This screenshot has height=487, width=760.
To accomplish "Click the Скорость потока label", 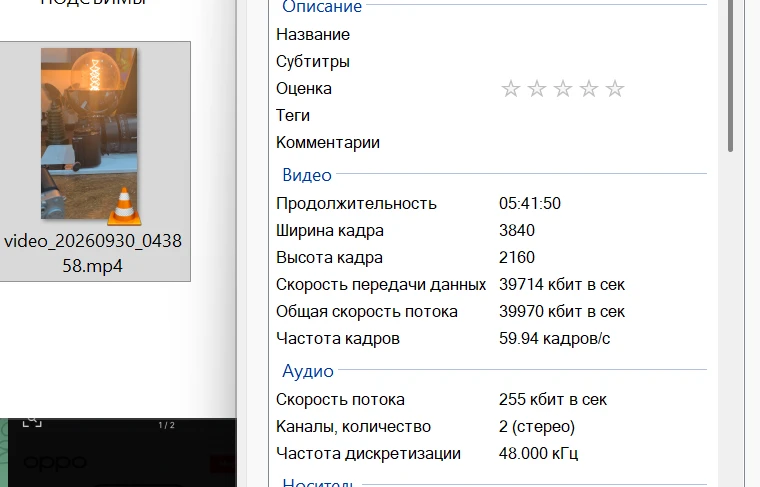I will coord(340,400).
